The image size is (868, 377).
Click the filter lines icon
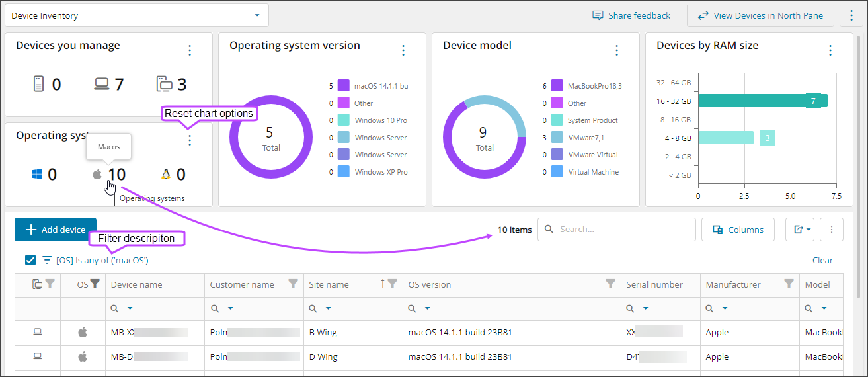pos(47,260)
